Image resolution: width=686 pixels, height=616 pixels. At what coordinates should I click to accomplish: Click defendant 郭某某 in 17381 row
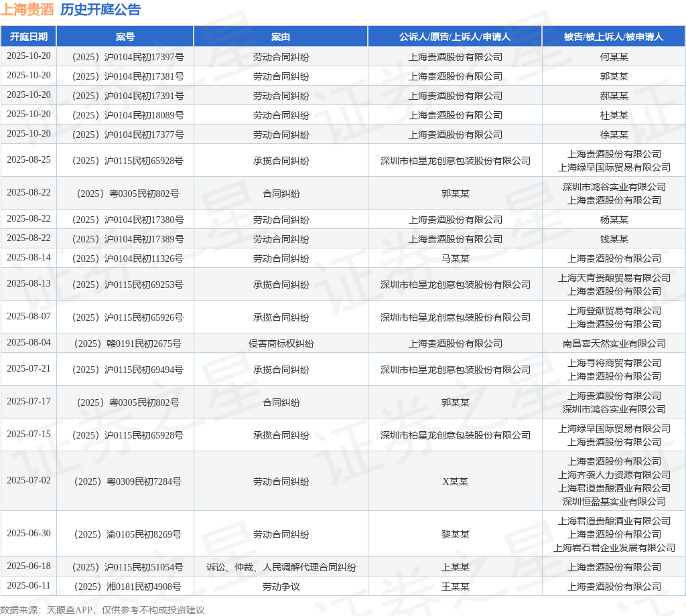614,76
